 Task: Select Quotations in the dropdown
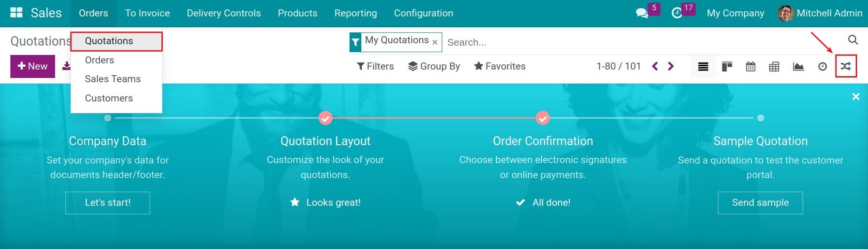[116, 41]
